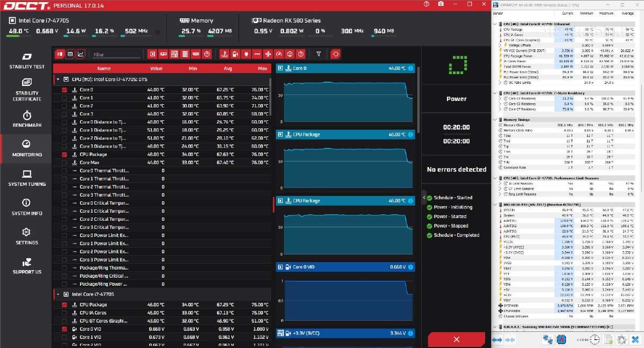Toggle temperature readings filter icon
Image resolution: width=644 pixels, height=348 pixels.
pos(224,54)
